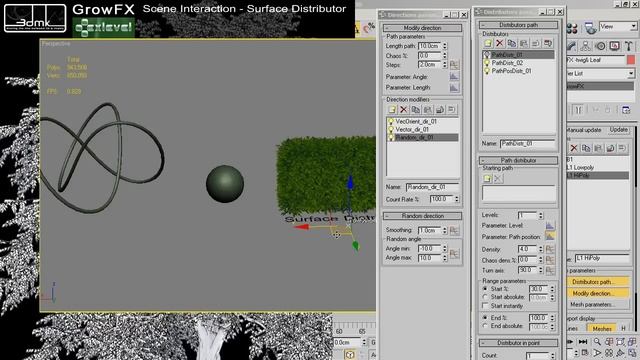
Task: Open Parameter Level curve graph
Action: coord(550,225)
